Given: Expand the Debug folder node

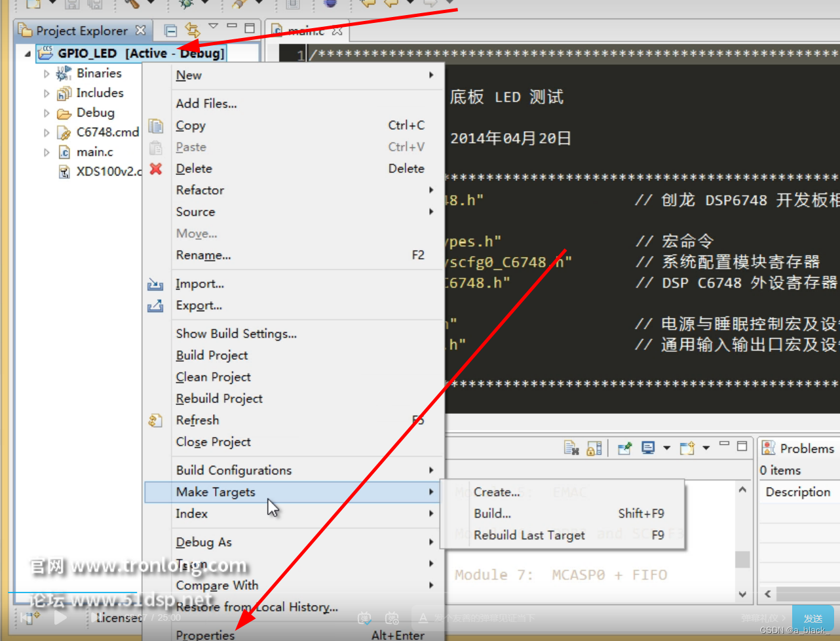Looking at the screenshot, I should pos(47,113).
